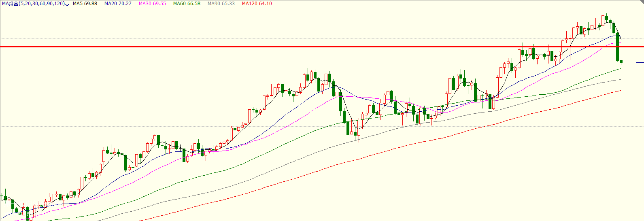Select the MA90 65.33 legend value
This screenshot has width=644, height=221.
(221, 4)
